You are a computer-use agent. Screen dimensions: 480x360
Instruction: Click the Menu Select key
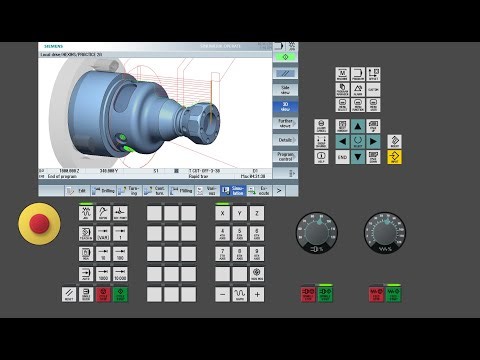pyautogui.click(x=342, y=105)
